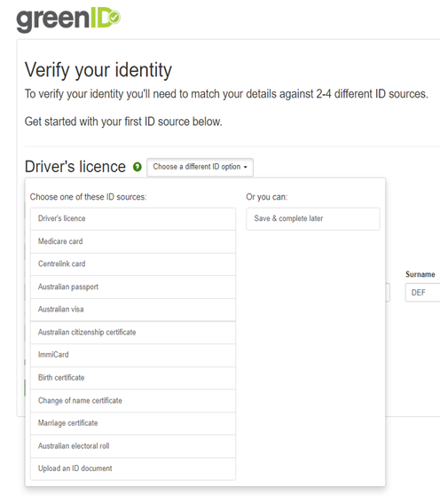
Task: Click the Surname input field
Action: tap(422, 293)
